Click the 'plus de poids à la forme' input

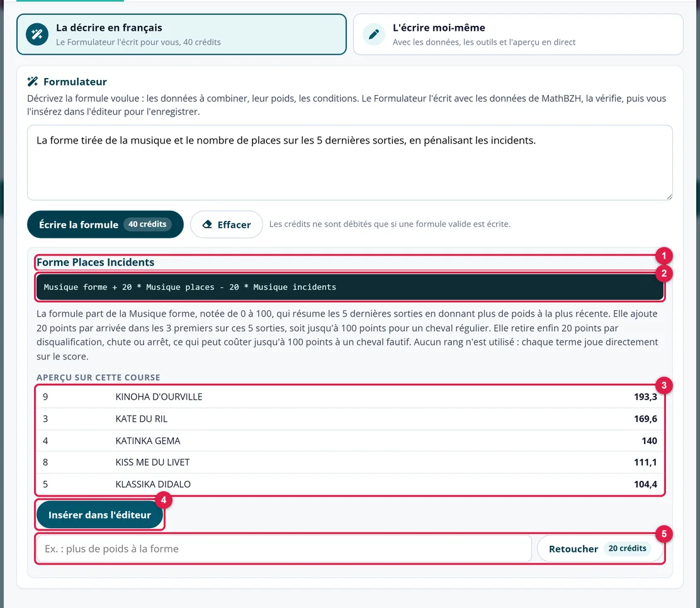284,549
